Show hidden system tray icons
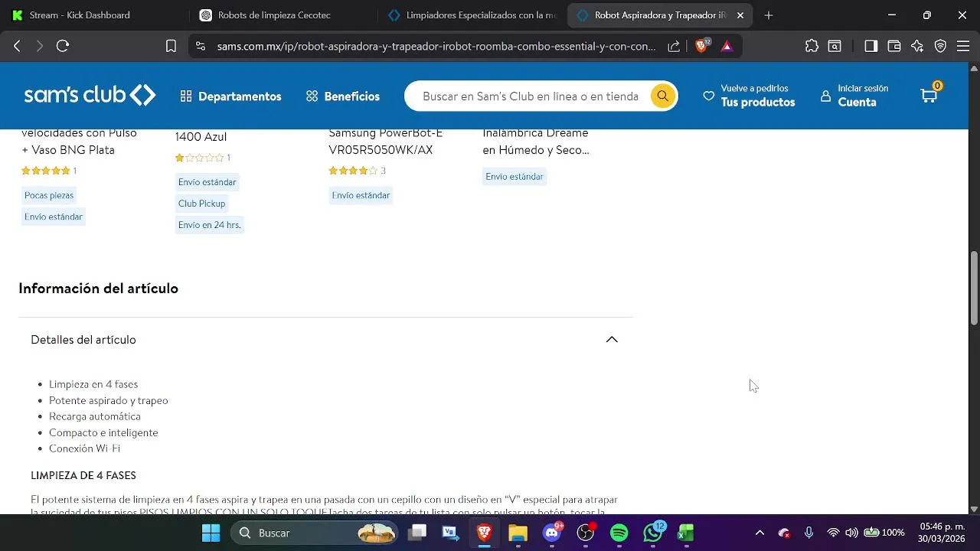The width and height of the screenshot is (980, 551). (759, 533)
